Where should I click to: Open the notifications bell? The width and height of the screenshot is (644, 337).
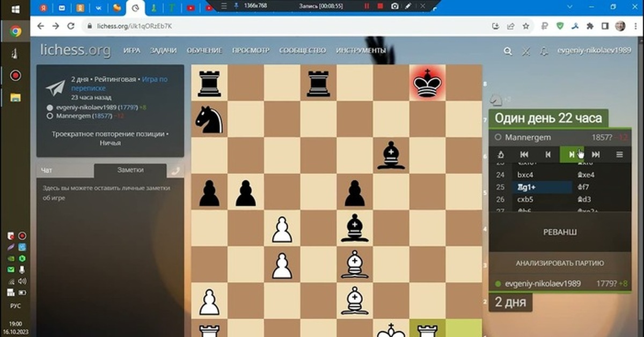[544, 51]
